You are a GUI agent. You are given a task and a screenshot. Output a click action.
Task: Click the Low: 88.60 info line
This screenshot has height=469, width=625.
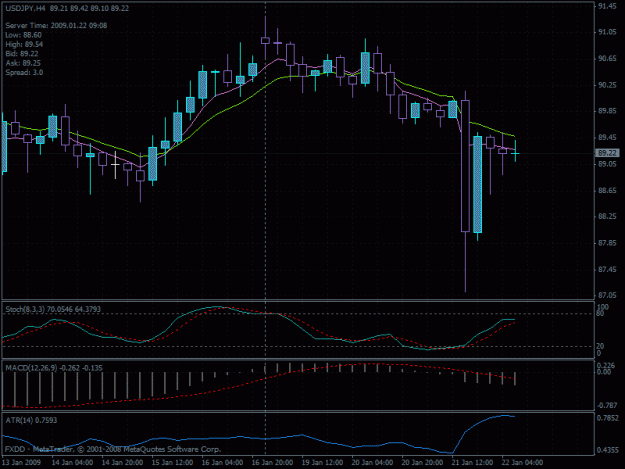tap(24, 35)
